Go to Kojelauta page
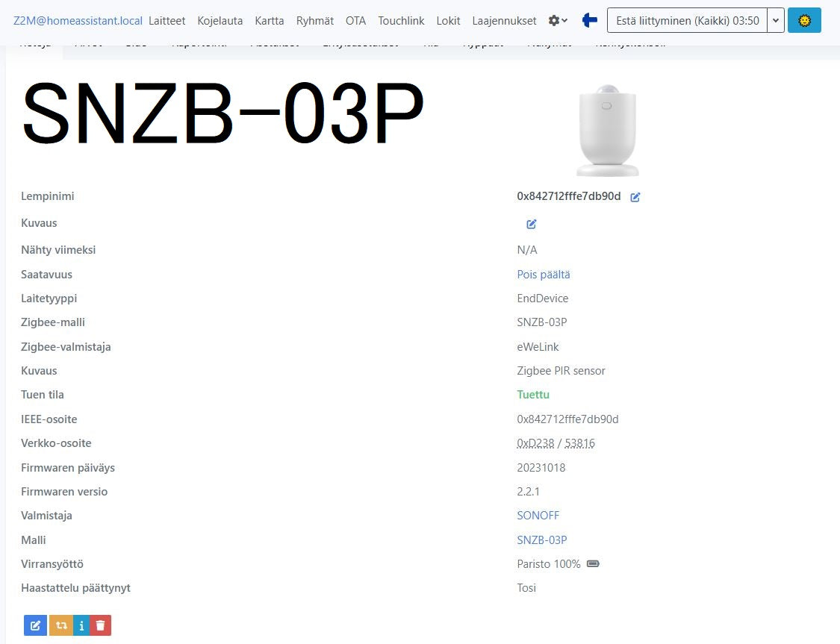 (x=220, y=20)
